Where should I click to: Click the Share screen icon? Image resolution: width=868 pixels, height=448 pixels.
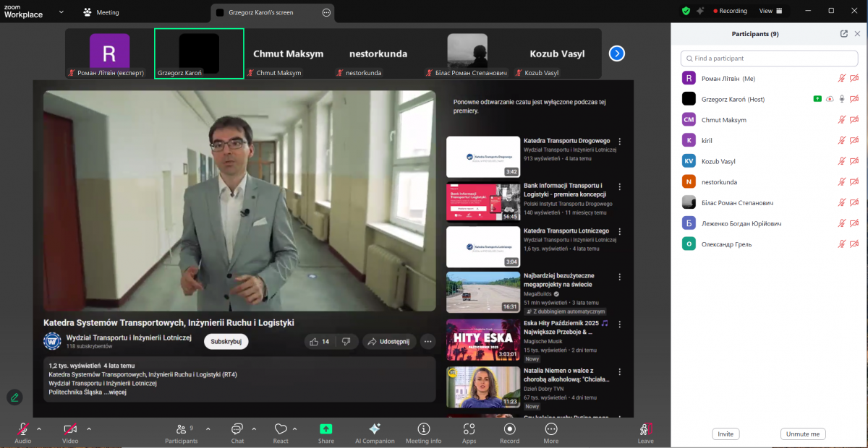(325, 429)
